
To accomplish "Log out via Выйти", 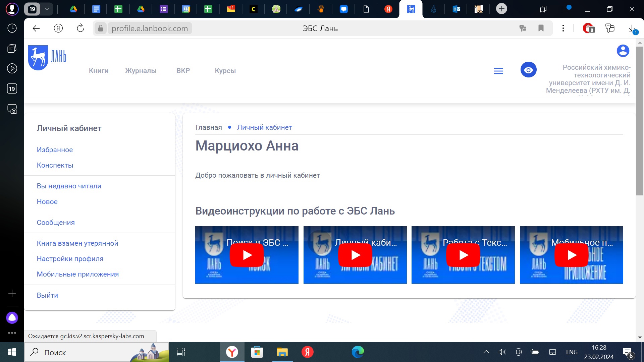I will (47, 295).
